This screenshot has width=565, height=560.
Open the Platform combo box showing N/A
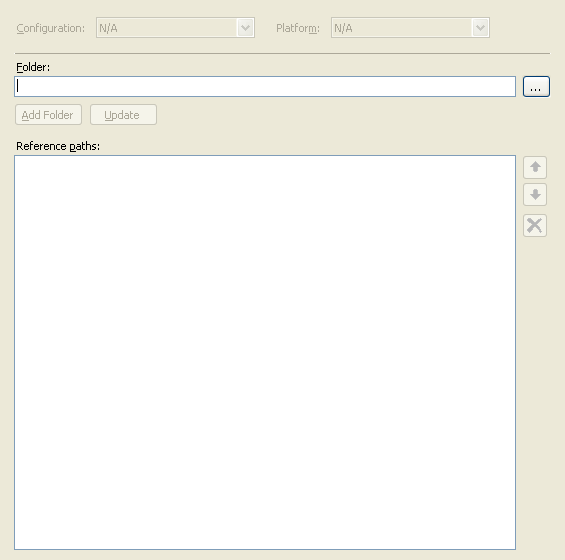pyautogui.click(x=410, y=28)
